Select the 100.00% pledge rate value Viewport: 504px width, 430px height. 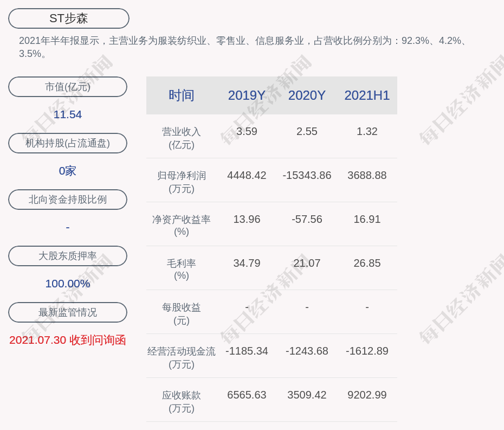pos(68,284)
